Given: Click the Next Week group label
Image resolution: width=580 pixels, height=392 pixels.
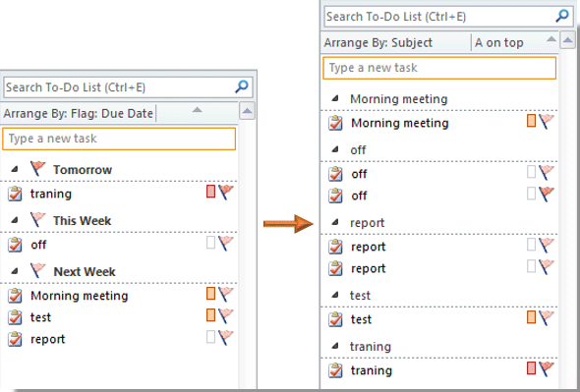Looking at the screenshot, I should [85, 272].
